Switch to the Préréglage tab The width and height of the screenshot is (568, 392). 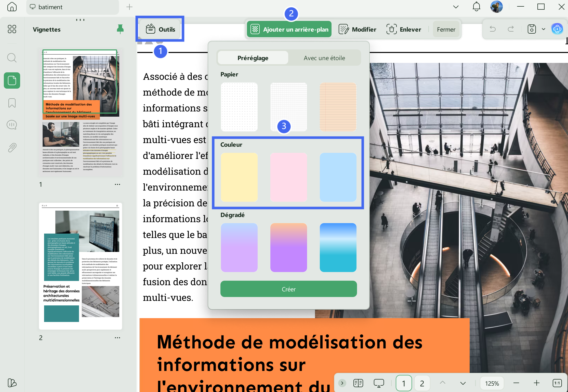tap(253, 58)
